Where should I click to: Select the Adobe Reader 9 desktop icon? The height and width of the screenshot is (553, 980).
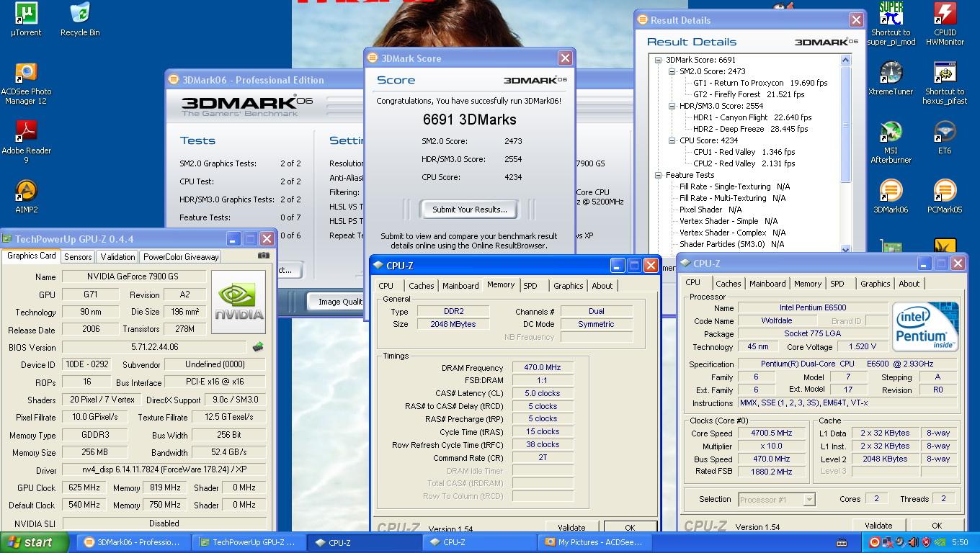coord(26,142)
